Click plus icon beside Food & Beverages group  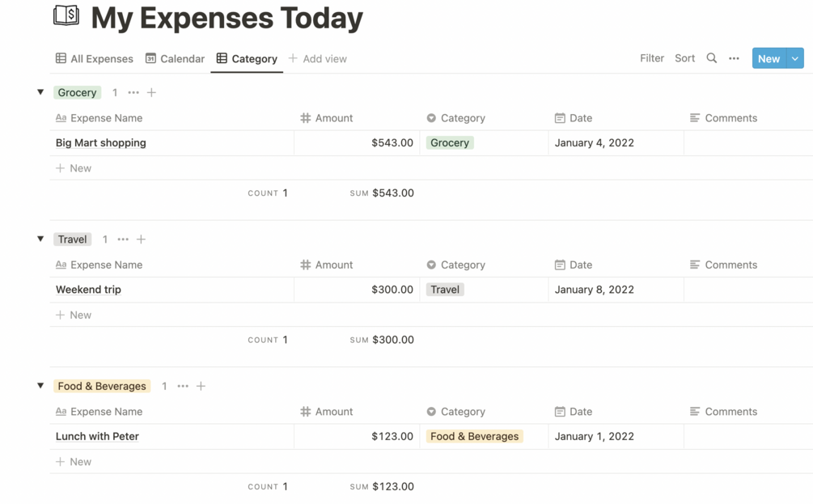tap(201, 386)
